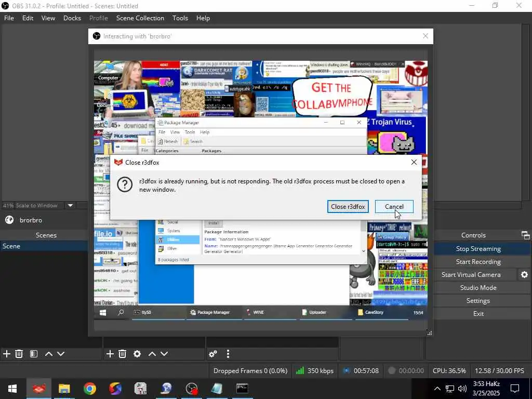
Task: Open the Solitaire cards taskbar icon
Action: (140, 389)
